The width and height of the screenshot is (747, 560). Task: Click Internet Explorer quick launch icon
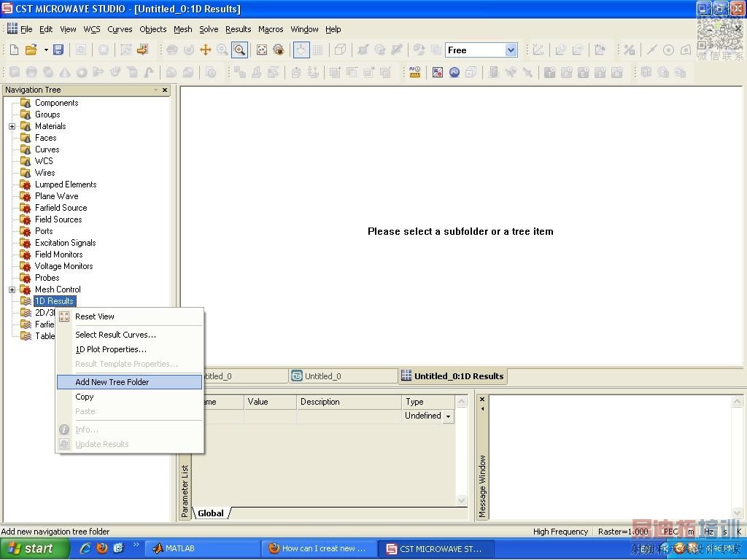point(85,548)
